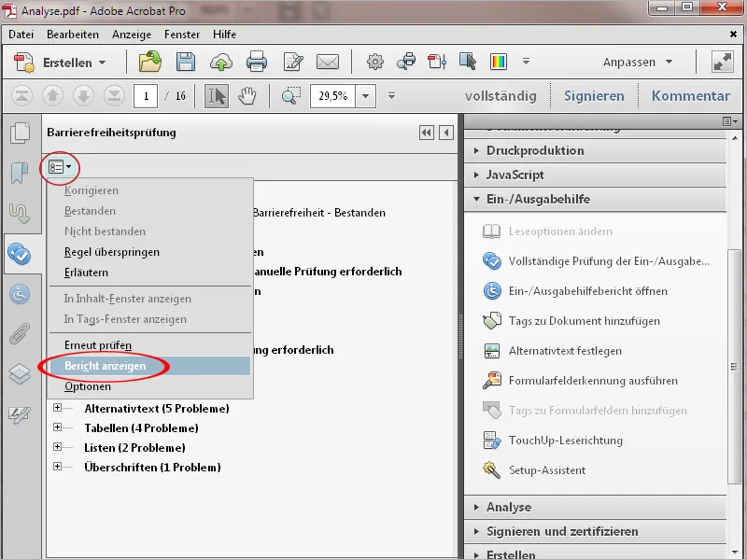The width and height of the screenshot is (747, 560).
Task: Click the double-arrow panel collapse button
Action: click(427, 133)
